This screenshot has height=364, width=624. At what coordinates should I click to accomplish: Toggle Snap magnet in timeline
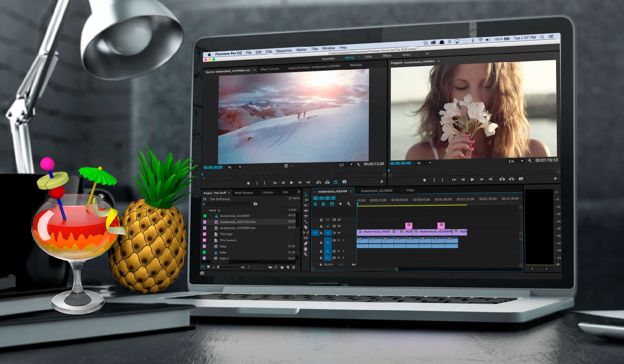[323, 204]
